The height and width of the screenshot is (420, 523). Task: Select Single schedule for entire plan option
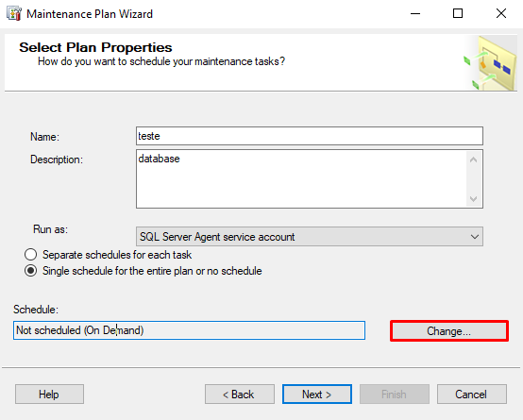[x=31, y=271]
